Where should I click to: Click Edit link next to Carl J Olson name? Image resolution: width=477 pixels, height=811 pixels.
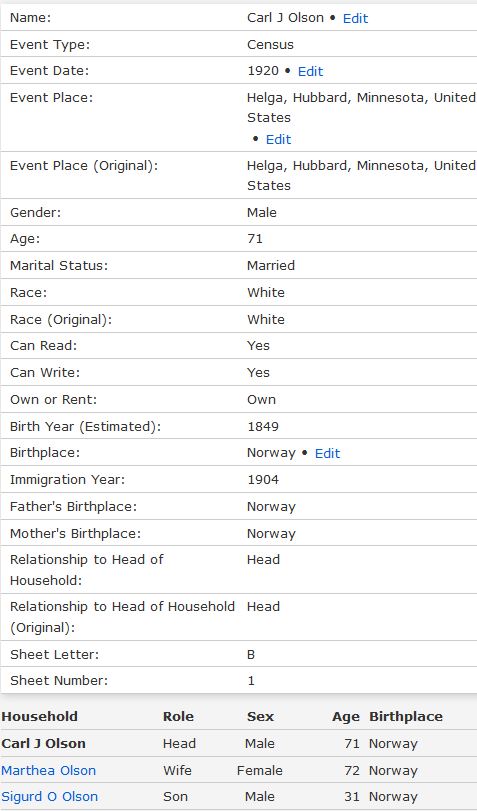(x=355, y=18)
